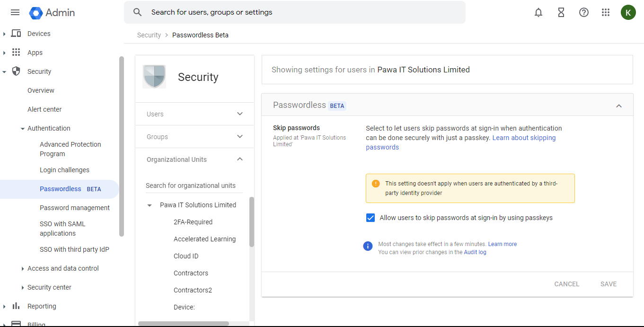Image resolution: width=644 pixels, height=327 pixels.
Task: Open the help question mark icon
Action: (x=584, y=13)
